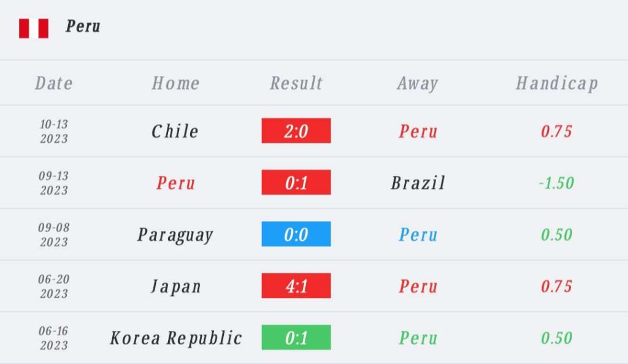628x364 pixels.
Task: Open the green 0:1 result badge
Action: pos(296,337)
